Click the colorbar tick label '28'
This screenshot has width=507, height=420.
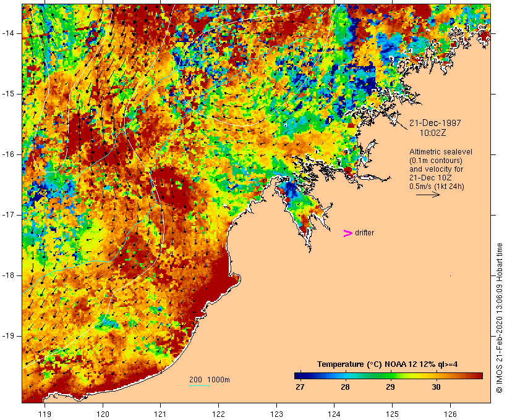[345, 387]
